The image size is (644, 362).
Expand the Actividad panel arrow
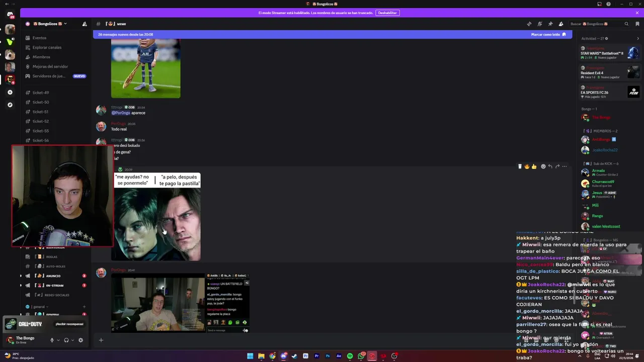[x=638, y=38]
